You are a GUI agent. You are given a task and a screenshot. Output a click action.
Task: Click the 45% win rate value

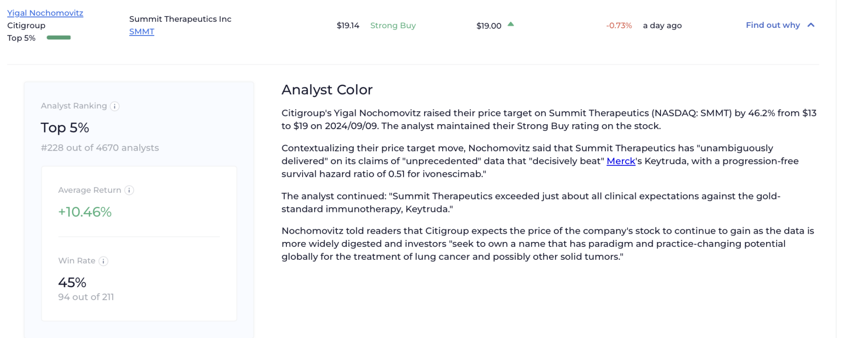tap(72, 283)
